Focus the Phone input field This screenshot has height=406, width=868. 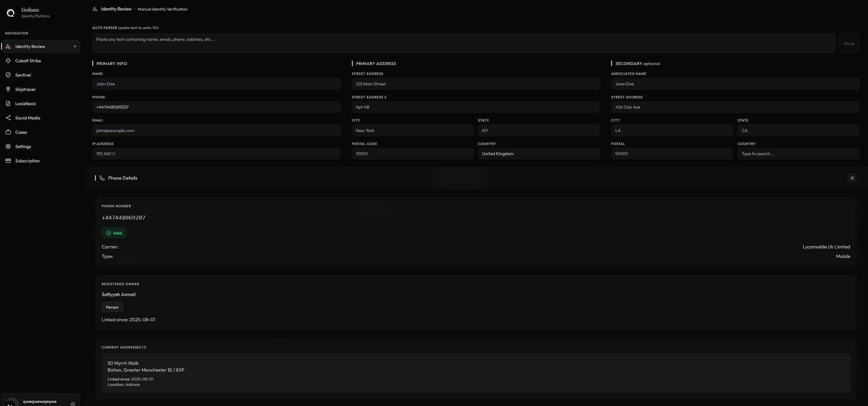(x=216, y=107)
